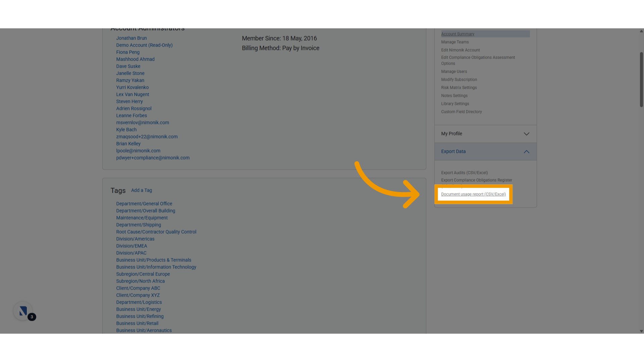
Task: Open Custom Field Directory
Action: point(461,112)
